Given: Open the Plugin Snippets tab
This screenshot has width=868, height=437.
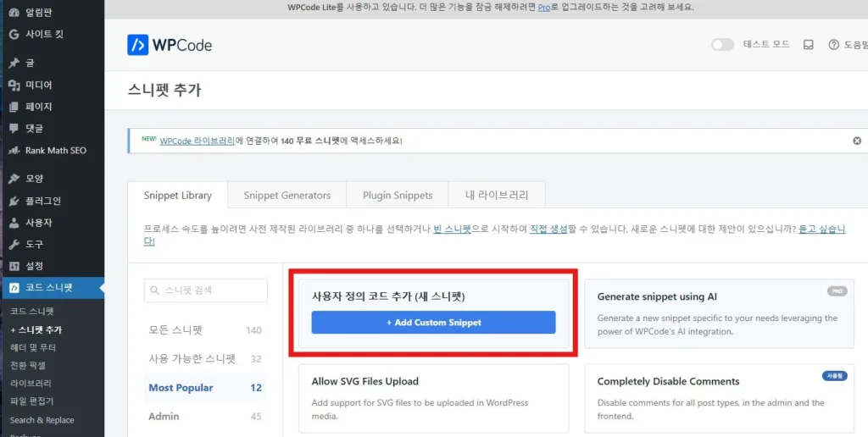Looking at the screenshot, I should click(398, 196).
